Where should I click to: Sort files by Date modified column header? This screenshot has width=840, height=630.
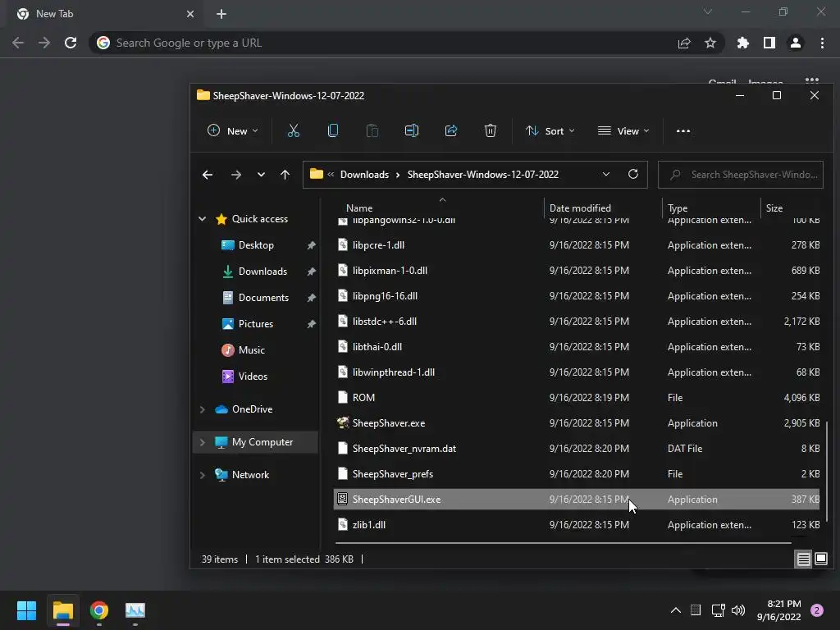[580, 208]
